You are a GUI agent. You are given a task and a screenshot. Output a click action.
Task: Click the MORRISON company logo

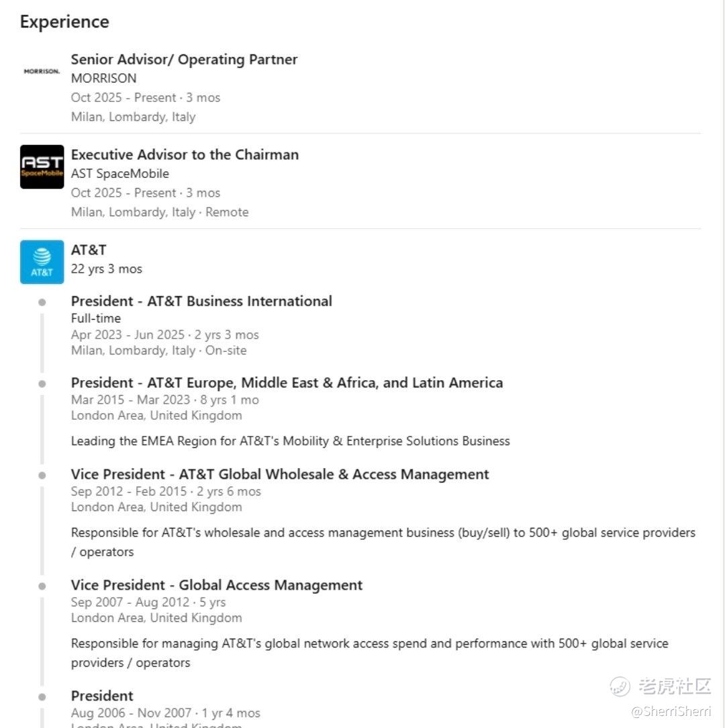click(x=42, y=71)
